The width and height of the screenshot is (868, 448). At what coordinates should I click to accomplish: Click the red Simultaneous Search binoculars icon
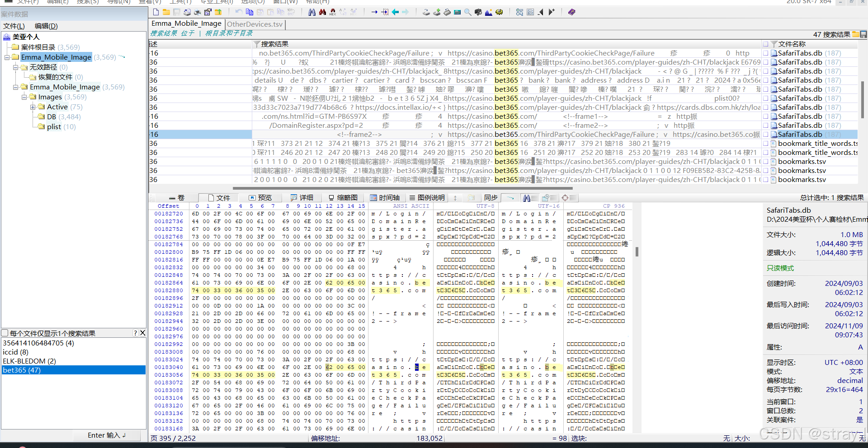coord(322,12)
